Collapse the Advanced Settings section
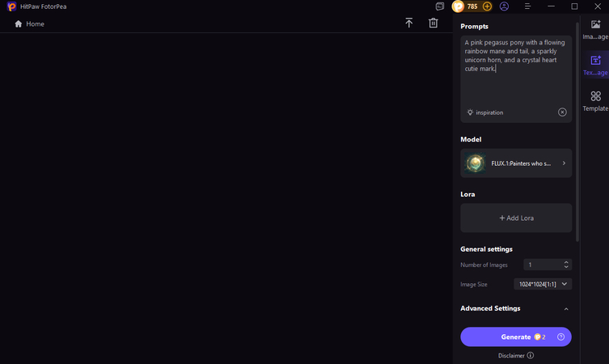This screenshot has height=364, width=609. pyautogui.click(x=566, y=309)
